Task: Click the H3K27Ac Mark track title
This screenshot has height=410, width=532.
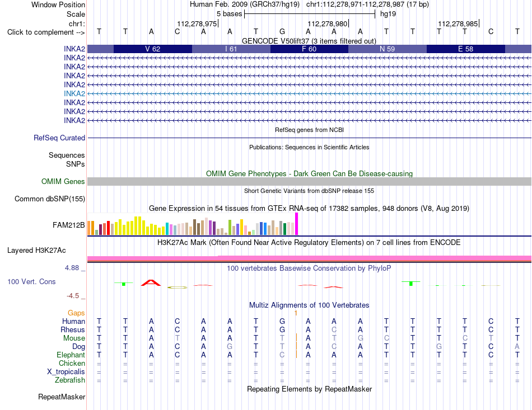Action: coord(309,243)
